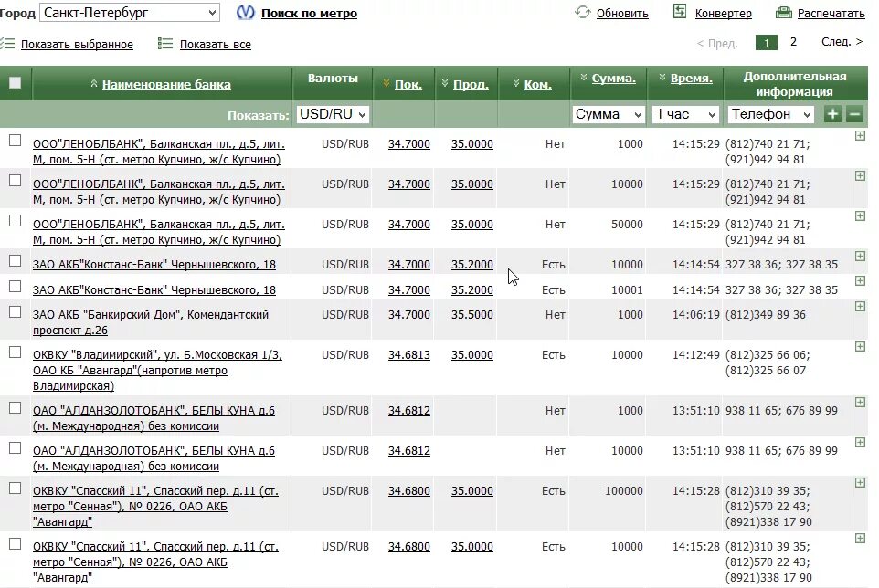The image size is (879, 588).
Task: Open ЗАО АКБ Банкирский Дом bank link
Action: pyautogui.click(x=150, y=322)
